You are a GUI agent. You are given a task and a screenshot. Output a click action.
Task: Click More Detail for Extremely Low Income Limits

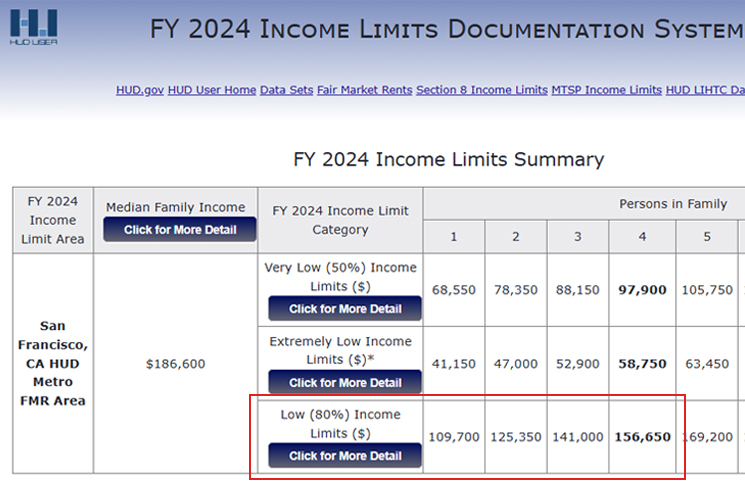(x=345, y=383)
